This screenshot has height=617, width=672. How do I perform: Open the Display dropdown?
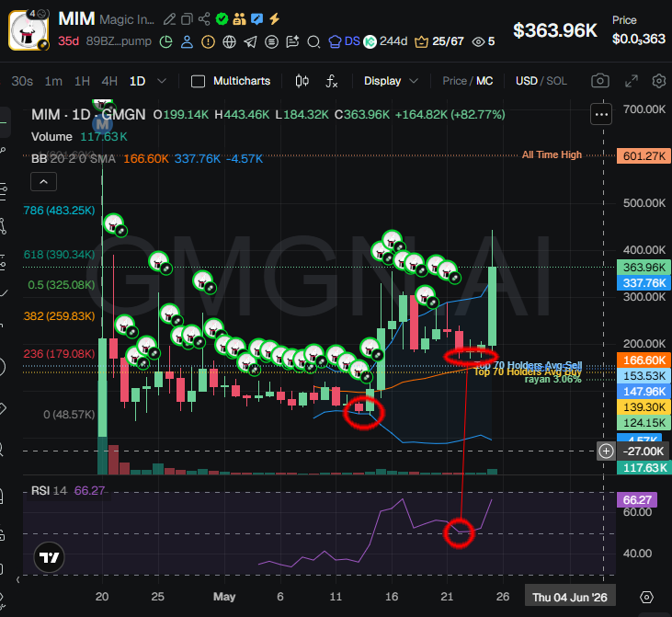click(x=391, y=81)
